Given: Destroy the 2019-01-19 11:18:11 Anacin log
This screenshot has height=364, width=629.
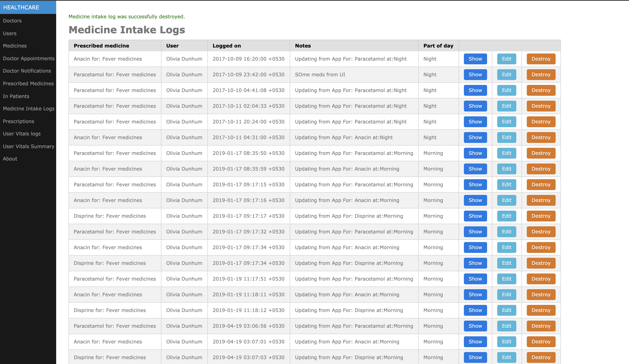Looking at the screenshot, I should pos(541,294).
